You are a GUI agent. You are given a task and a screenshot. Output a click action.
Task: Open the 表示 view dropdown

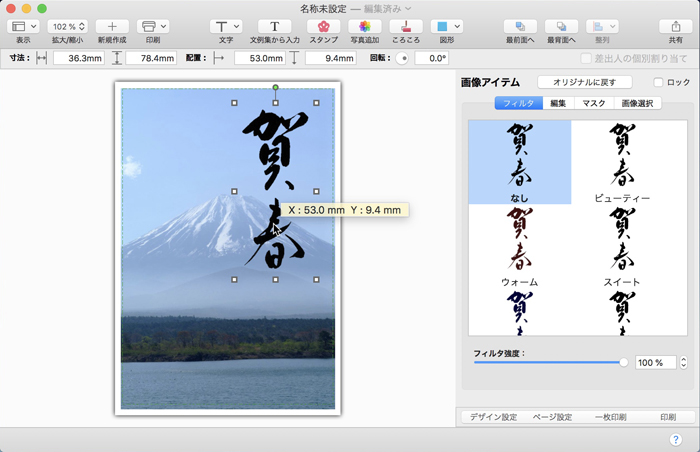23,26
